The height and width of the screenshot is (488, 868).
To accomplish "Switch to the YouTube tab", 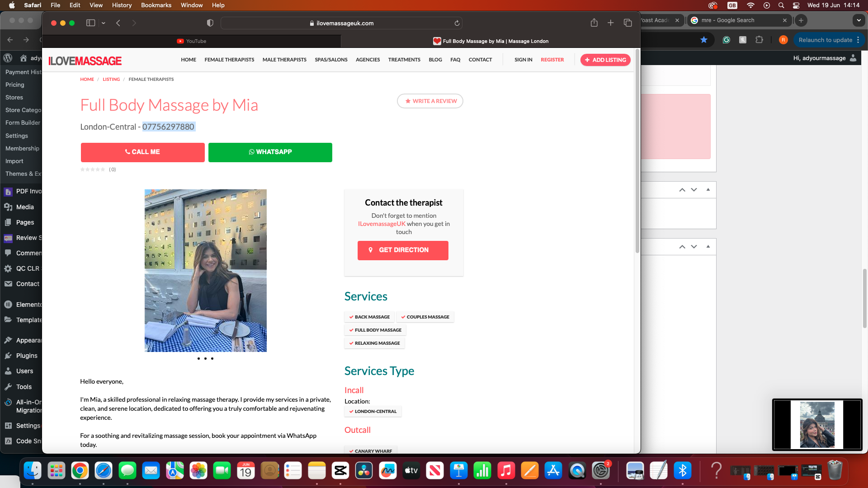I will point(192,41).
